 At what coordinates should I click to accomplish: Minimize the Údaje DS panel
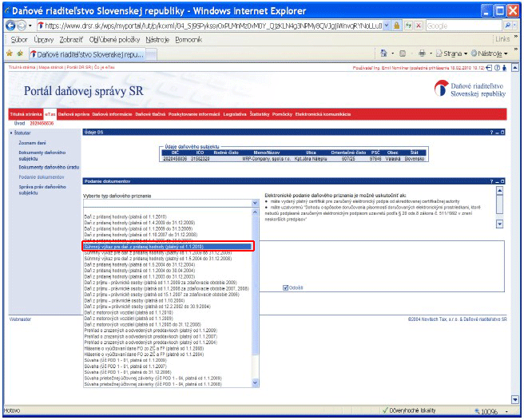pos(498,133)
